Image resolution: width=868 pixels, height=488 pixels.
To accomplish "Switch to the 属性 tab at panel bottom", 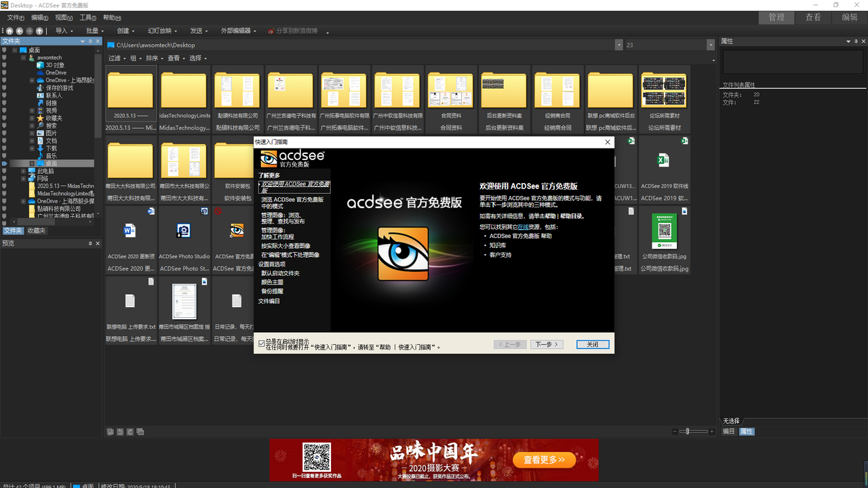I will 747,431.
